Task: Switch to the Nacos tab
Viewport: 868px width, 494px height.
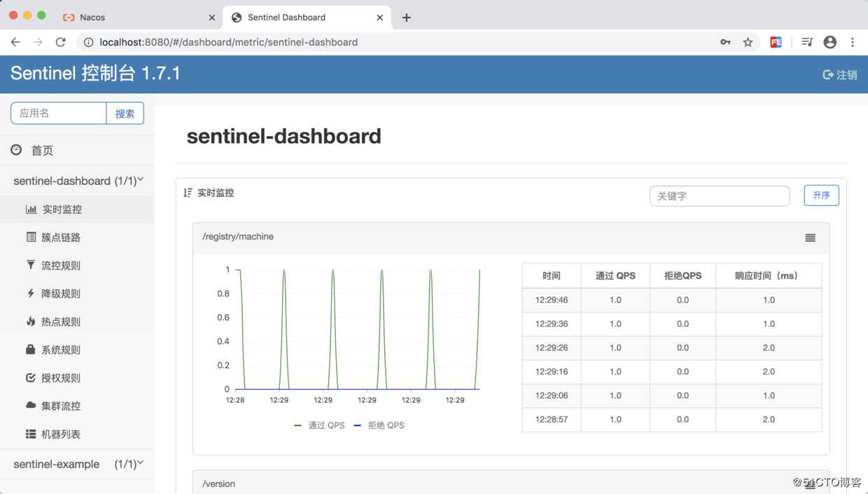Action: pyautogui.click(x=139, y=18)
